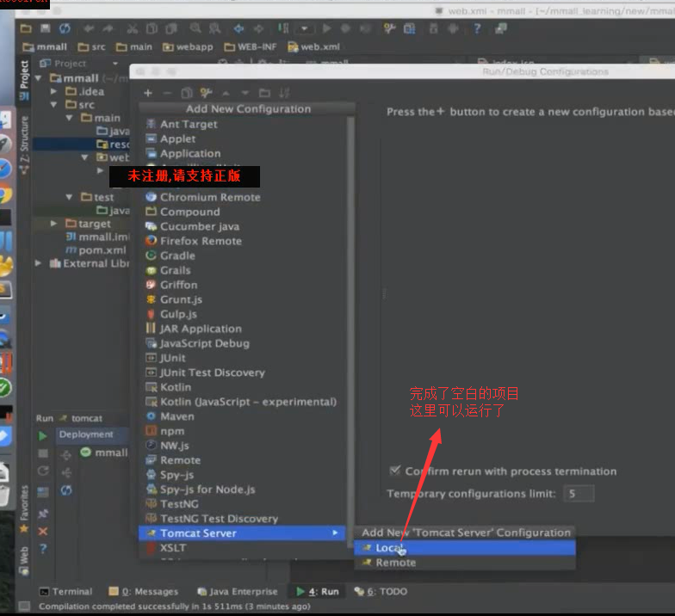Click the Run play icon in main toolbar
This screenshot has height=616, width=675.
327,28
